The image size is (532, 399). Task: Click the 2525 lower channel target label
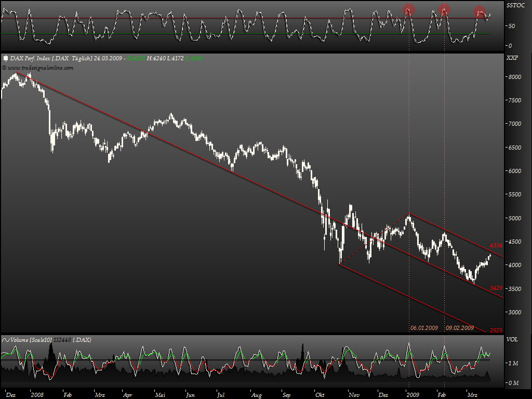495,330
